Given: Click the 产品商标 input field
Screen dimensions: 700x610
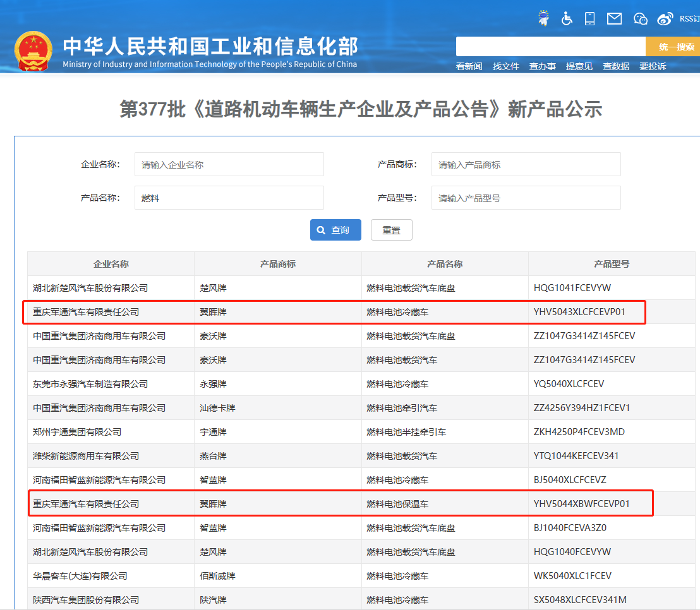Looking at the screenshot, I should coord(526,164).
